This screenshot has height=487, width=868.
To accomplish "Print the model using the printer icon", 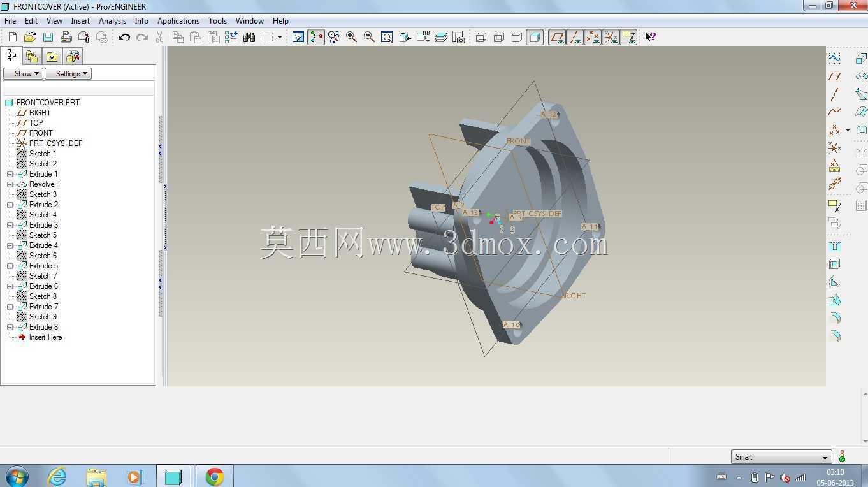I will [x=66, y=37].
